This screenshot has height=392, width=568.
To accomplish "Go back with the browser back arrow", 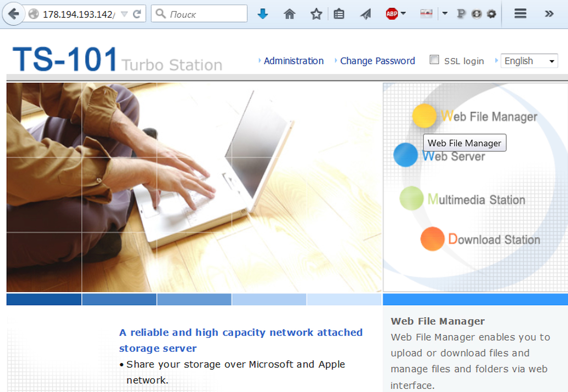I will coord(14,14).
